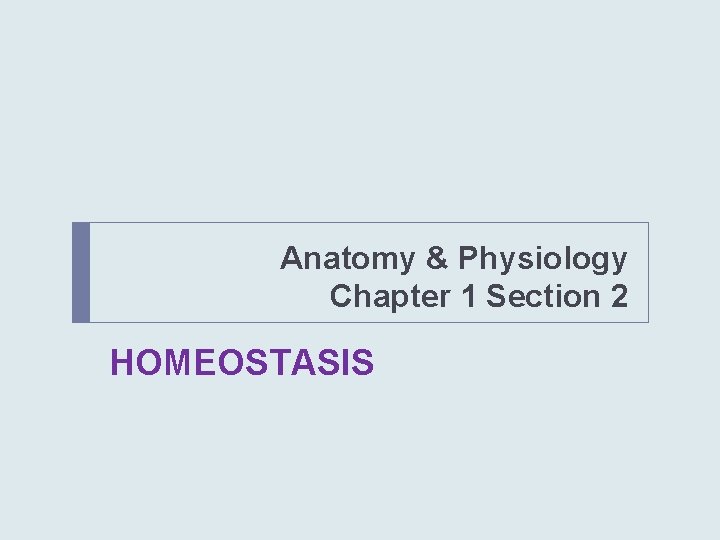Click the ampersand in the title line
720x540 pixels.
point(437,259)
